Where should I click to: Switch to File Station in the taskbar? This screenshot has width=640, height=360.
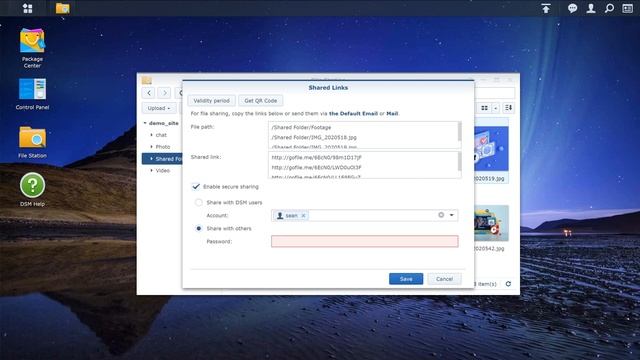point(62,8)
